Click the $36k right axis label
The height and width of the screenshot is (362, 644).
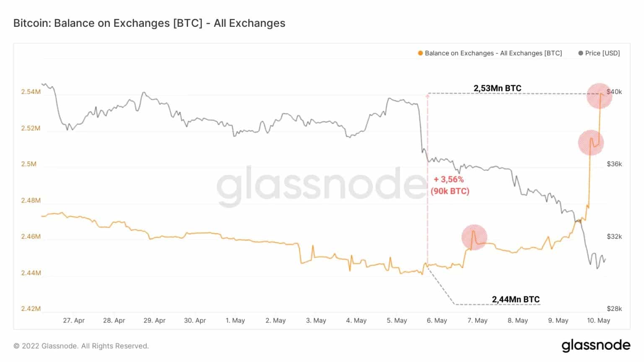[x=614, y=164]
